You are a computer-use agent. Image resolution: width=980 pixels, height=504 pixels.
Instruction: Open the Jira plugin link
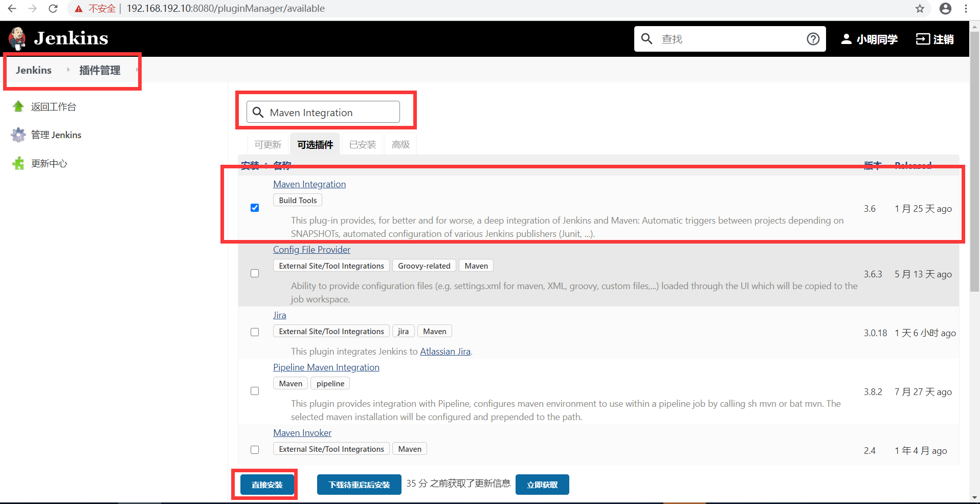point(279,315)
